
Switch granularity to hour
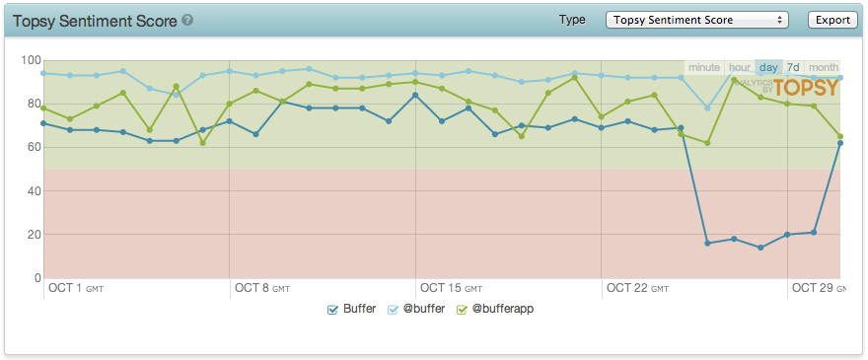coord(740,68)
